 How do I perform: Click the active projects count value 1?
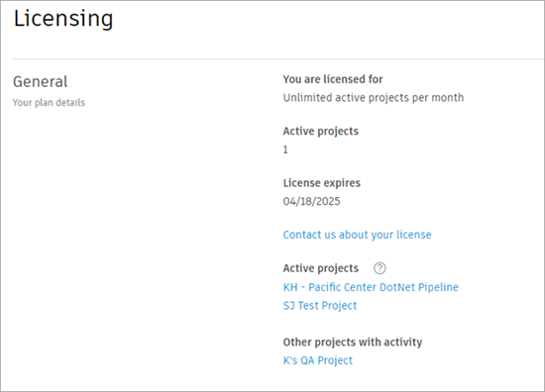tap(285, 149)
